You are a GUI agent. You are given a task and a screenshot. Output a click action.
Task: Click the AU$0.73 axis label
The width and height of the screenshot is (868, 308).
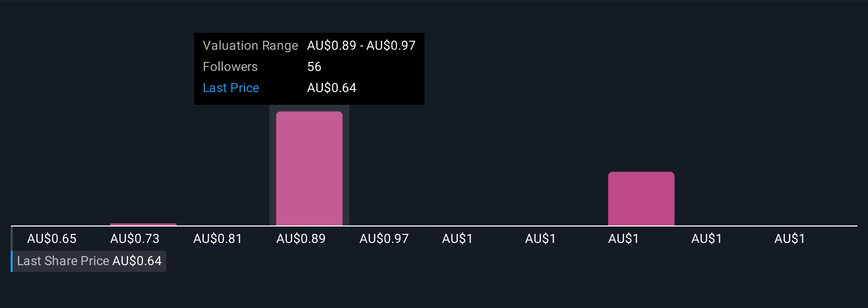pyautogui.click(x=135, y=239)
